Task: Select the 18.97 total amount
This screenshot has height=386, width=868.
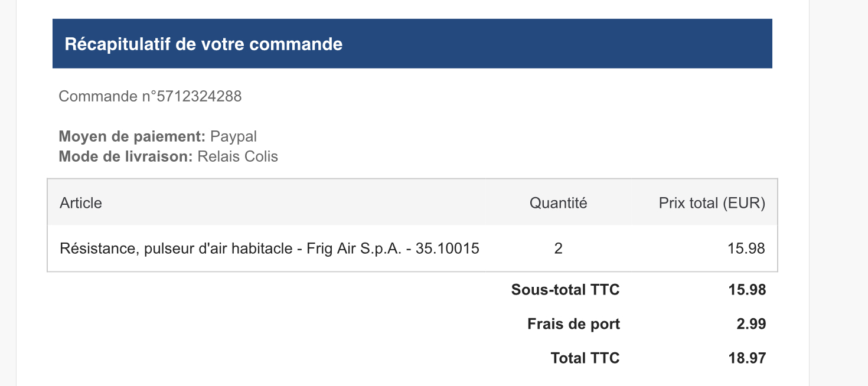Action: 747,358
